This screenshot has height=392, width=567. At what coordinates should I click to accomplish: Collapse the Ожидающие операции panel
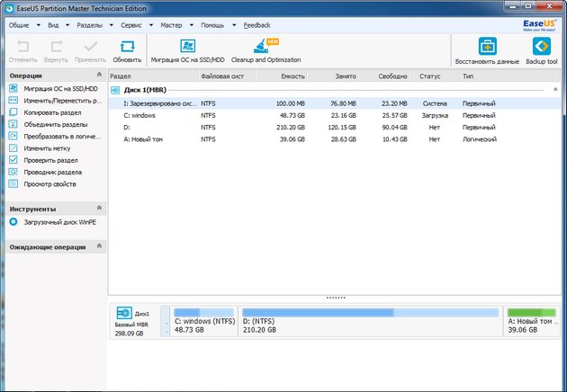pos(99,246)
